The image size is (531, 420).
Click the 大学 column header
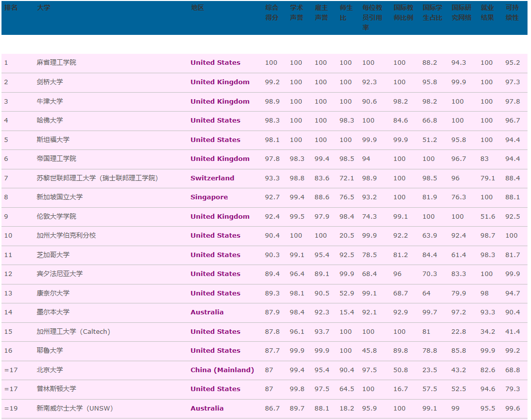(x=43, y=8)
